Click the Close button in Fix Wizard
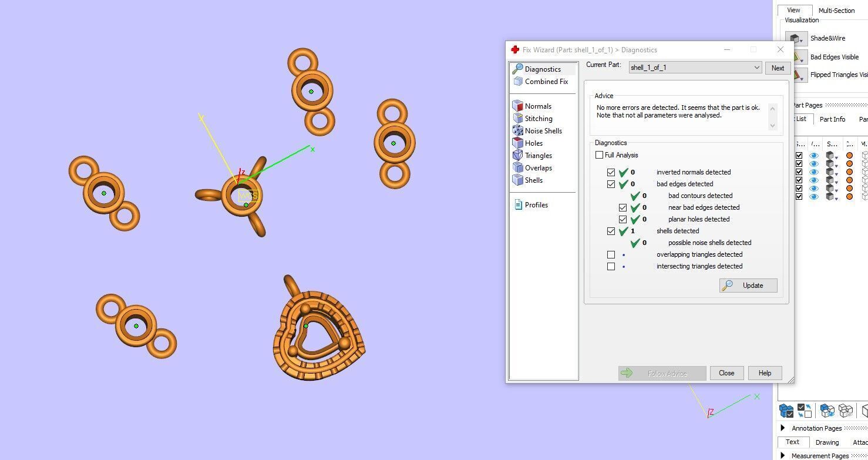 (726, 373)
